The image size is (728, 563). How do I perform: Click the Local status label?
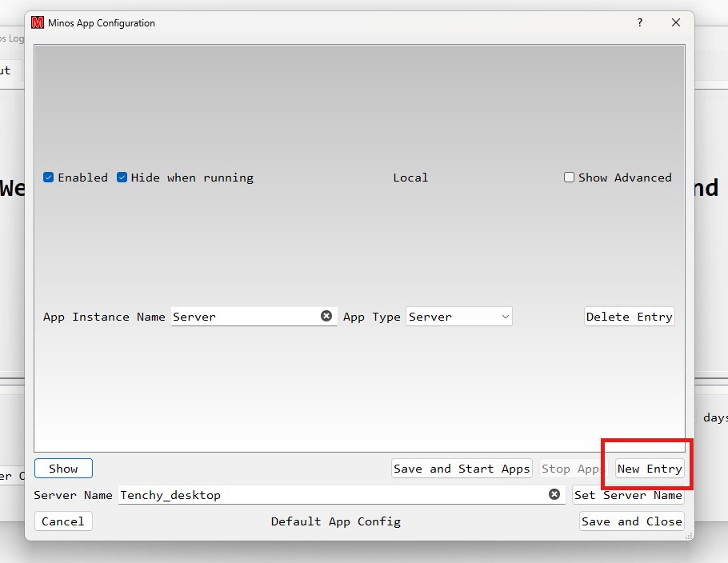(x=410, y=178)
